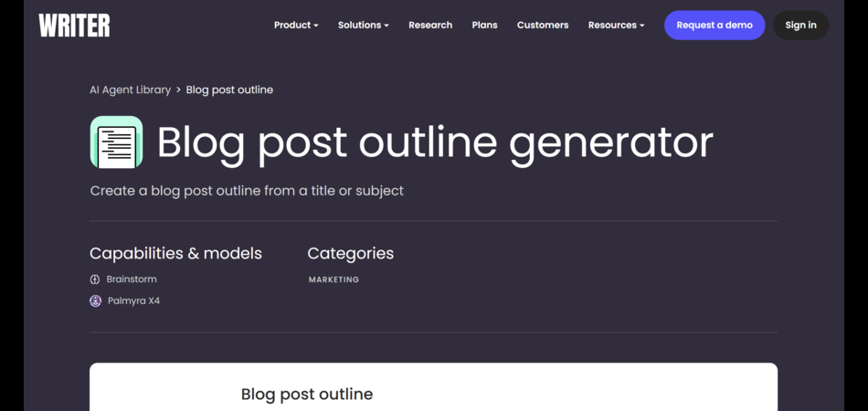Click the Palmyra X4 model label
868x411 pixels.
[x=133, y=300]
